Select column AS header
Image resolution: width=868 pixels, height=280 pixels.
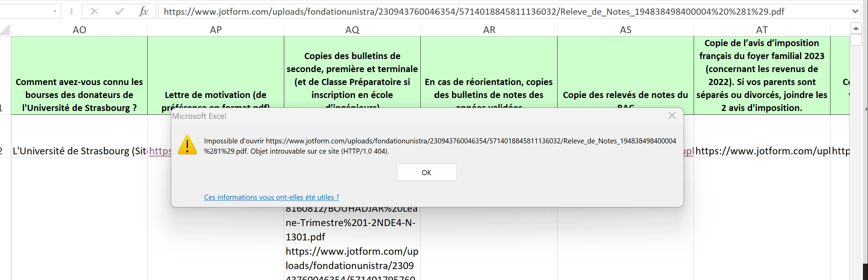[x=625, y=30]
